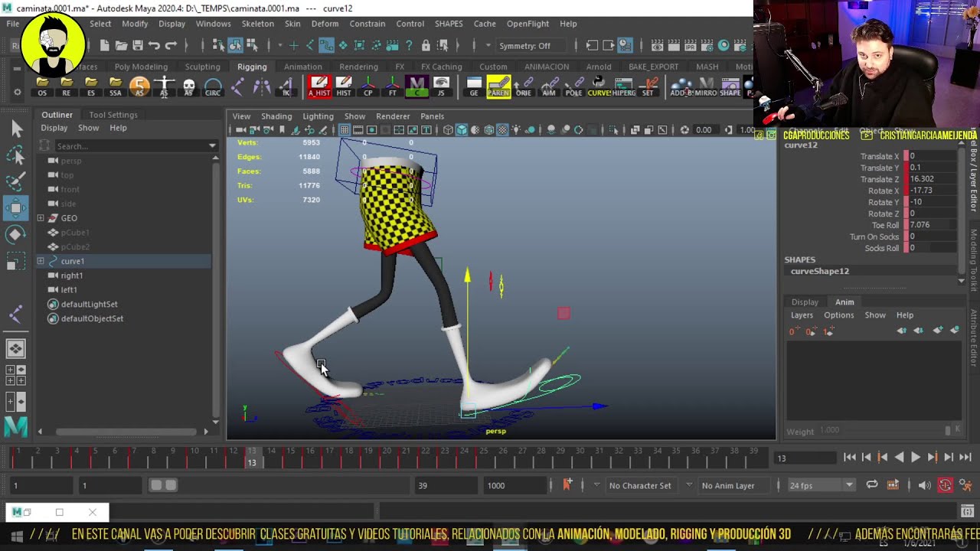Click the SET shelf icon
The height and width of the screenshot is (551, 980).
point(648,86)
